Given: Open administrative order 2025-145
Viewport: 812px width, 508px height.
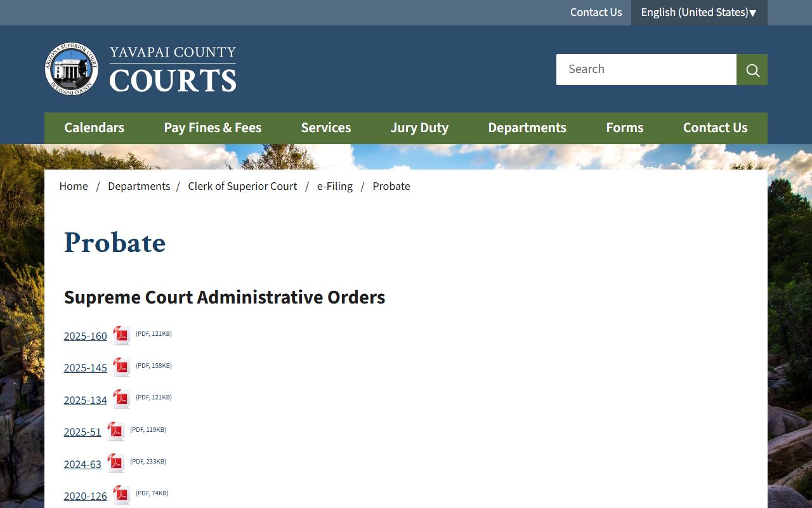Looking at the screenshot, I should tap(85, 368).
